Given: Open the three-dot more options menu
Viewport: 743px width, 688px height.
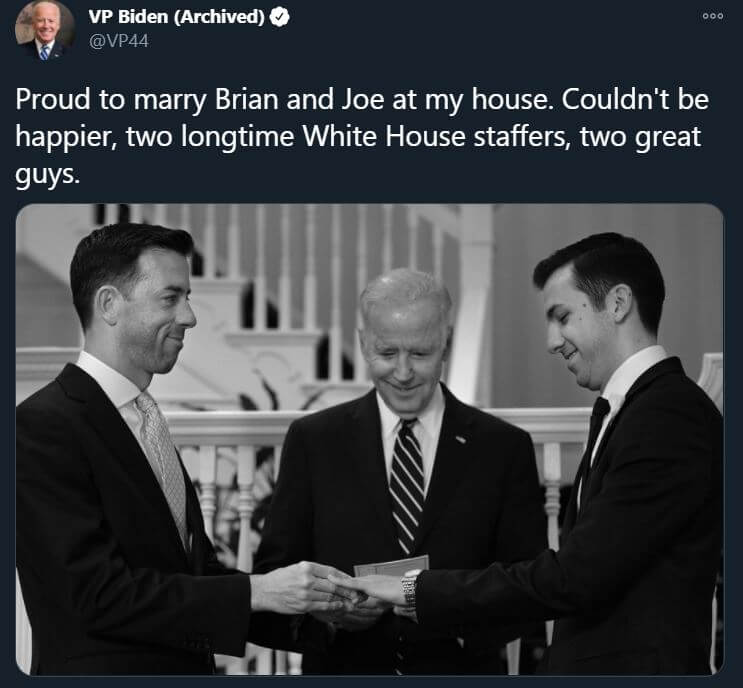Looking at the screenshot, I should 713,16.
